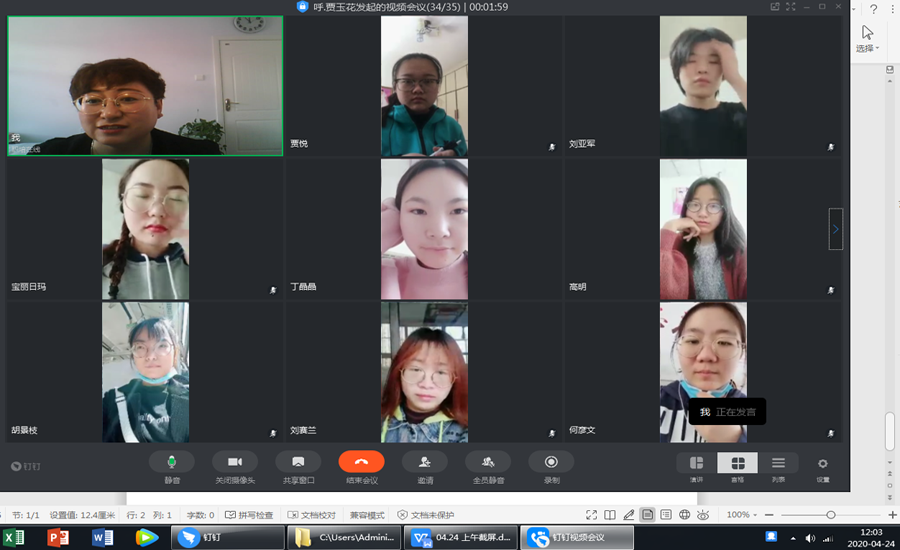
Task: Show next page of participants arrow
Action: point(836,229)
